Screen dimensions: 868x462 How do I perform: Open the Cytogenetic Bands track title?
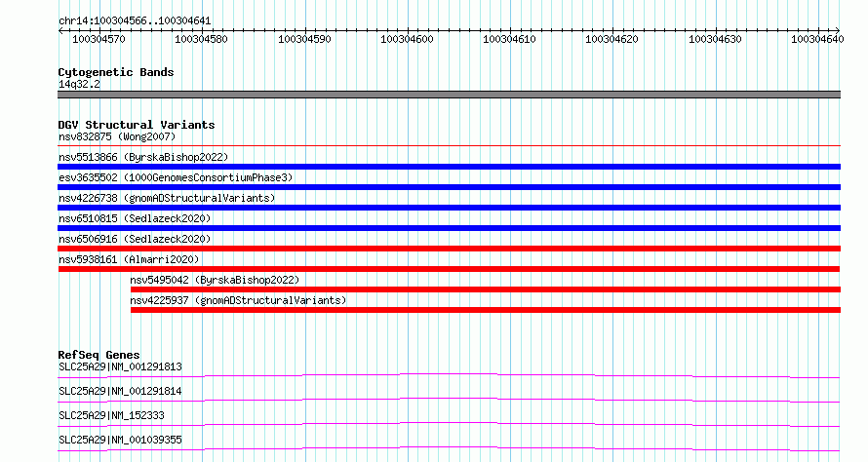116,72
